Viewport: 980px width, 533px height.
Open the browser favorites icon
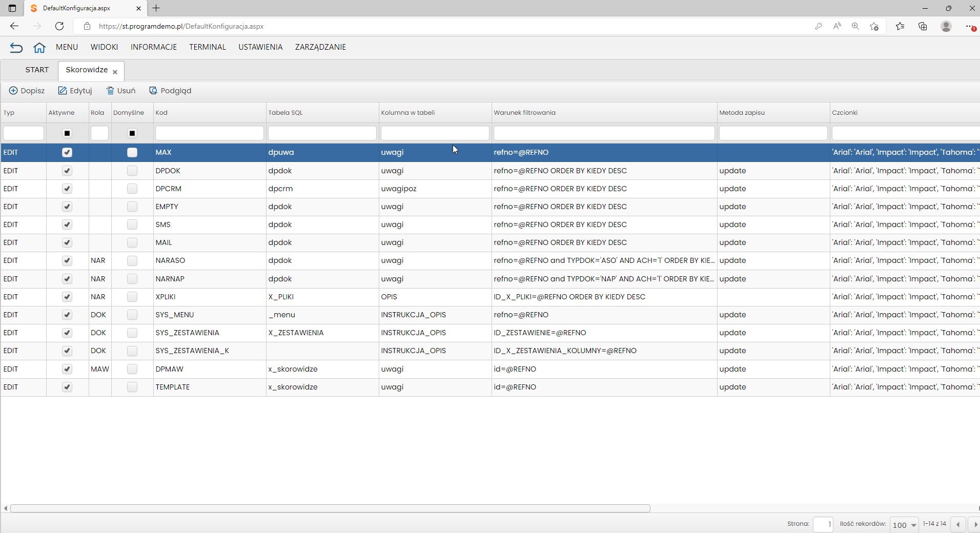900,26
